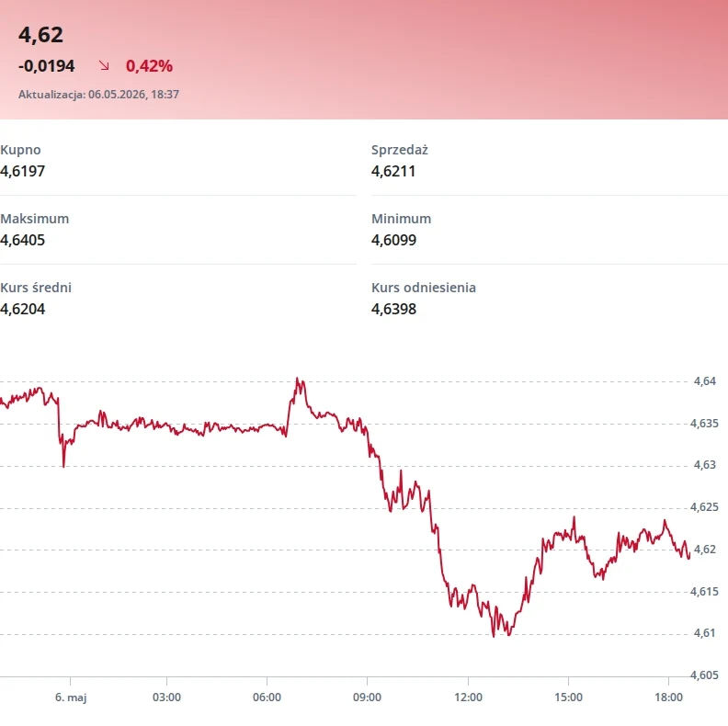
Task: Click the Aktualizacja timestamp text
Action: [98, 95]
